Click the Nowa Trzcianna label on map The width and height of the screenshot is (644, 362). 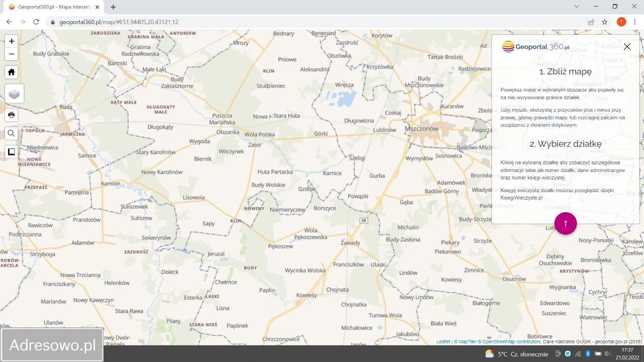tap(80, 275)
